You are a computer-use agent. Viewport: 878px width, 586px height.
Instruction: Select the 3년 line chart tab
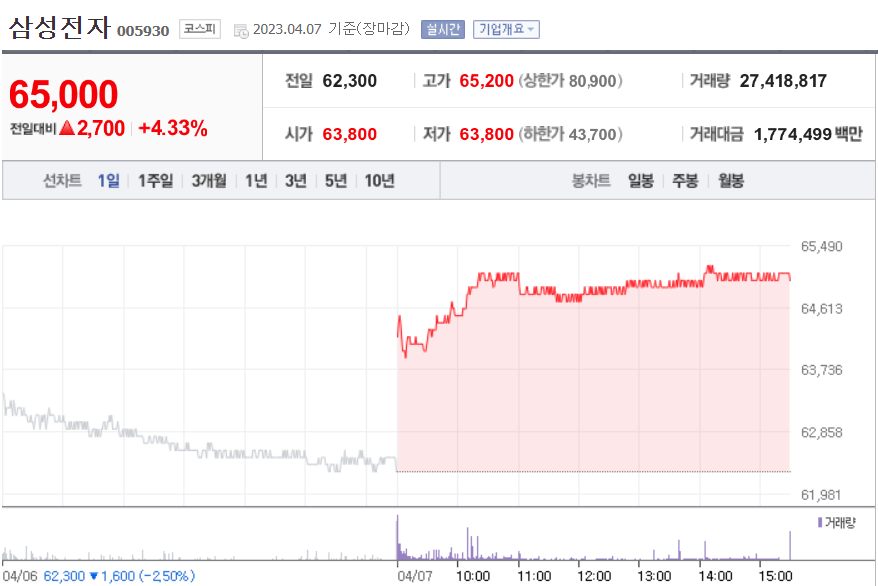(x=296, y=180)
